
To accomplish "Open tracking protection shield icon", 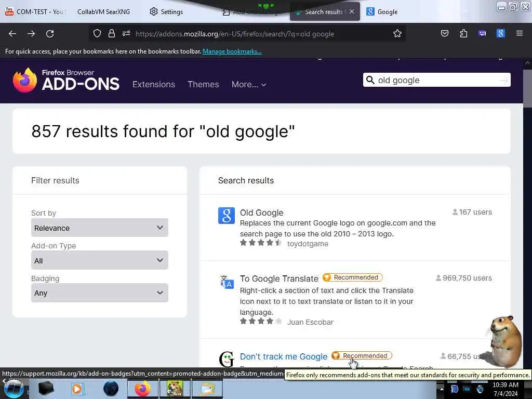I will pyautogui.click(x=97, y=34).
